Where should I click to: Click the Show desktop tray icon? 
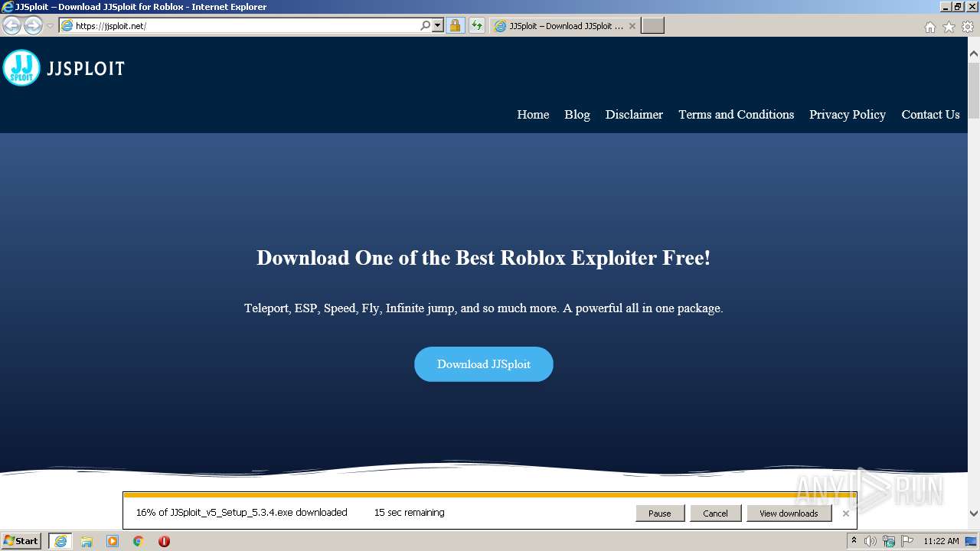tap(971, 541)
